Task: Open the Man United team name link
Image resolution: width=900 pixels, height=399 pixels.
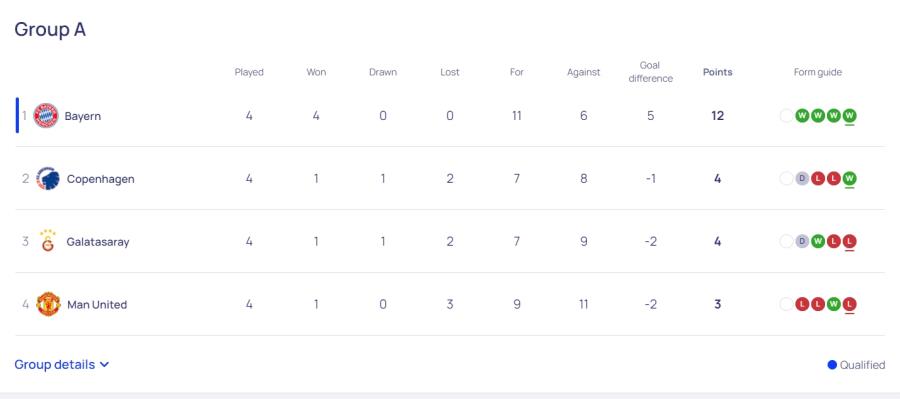Action: pyautogui.click(x=97, y=305)
